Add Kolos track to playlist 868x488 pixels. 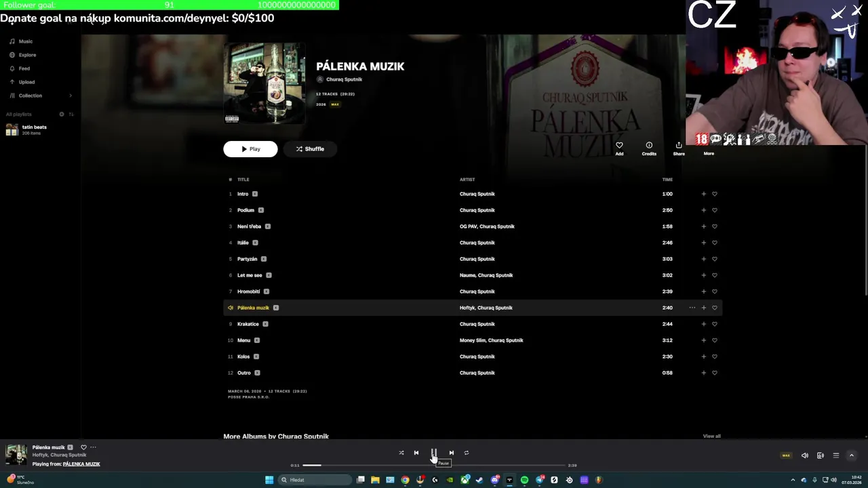[x=703, y=357]
